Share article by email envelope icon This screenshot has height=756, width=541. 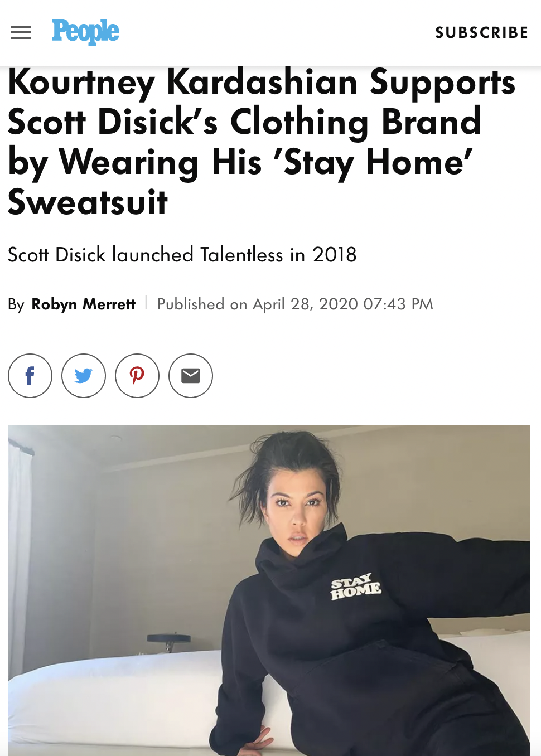[x=191, y=376]
